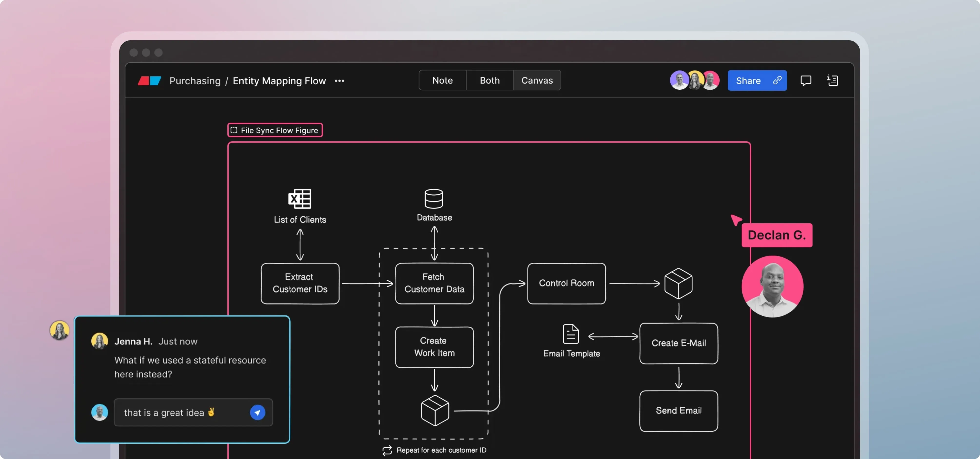Click the third collaborator avatar with pink background
The width and height of the screenshot is (980, 459).
pos(711,80)
